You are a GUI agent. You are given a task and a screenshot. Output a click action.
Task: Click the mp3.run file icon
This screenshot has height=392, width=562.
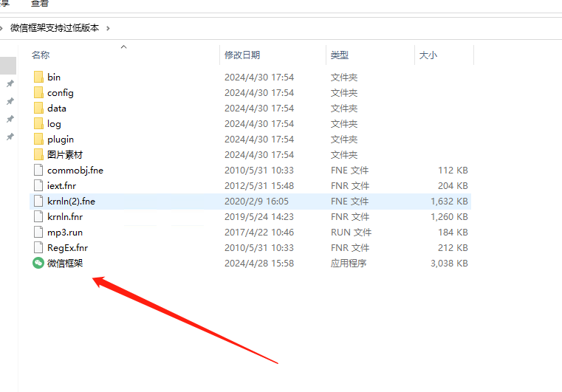tap(38, 232)
